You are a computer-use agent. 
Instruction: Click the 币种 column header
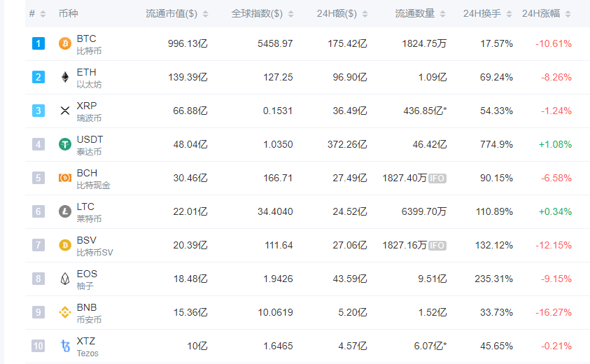point(68,13)
